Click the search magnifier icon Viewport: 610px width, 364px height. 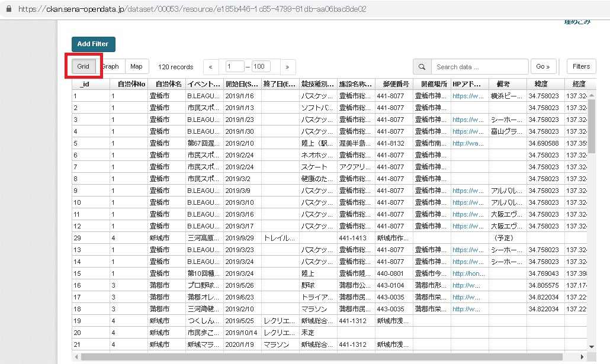pos(422,67)
